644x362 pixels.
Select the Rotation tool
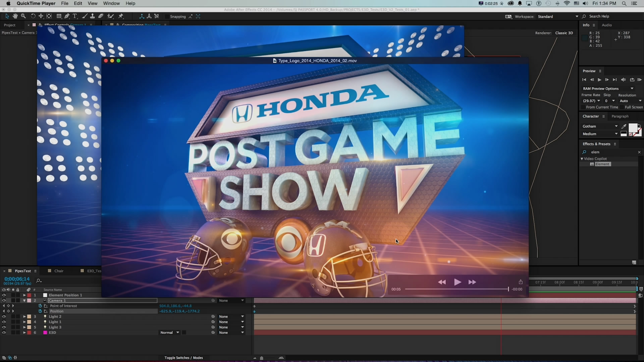click(x=33, y=16)
